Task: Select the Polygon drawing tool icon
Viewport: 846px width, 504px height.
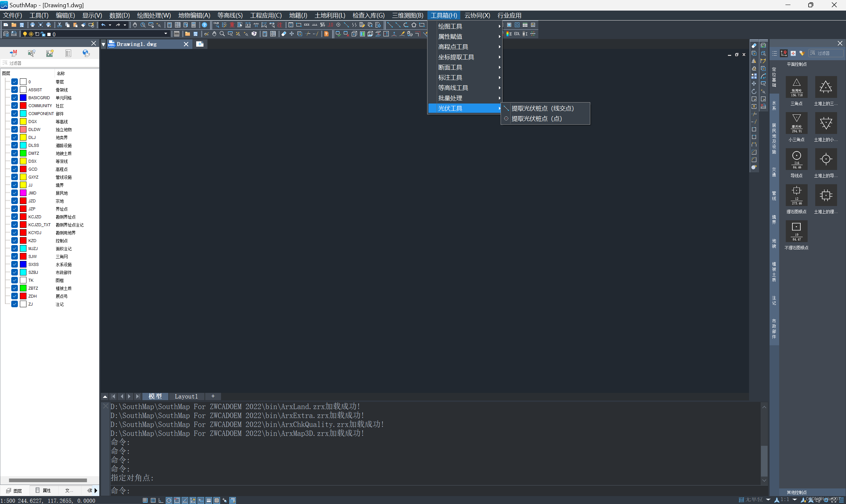Action: click(414, 25)
